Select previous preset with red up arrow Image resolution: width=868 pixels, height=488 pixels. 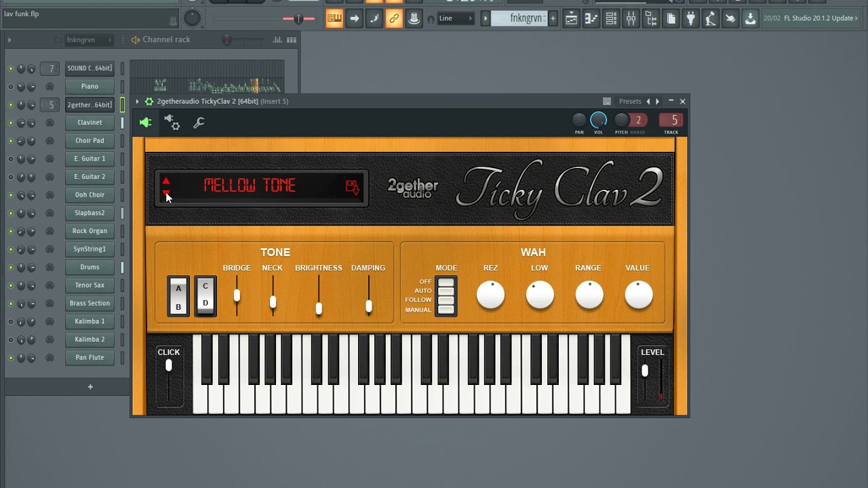point(166,181)
